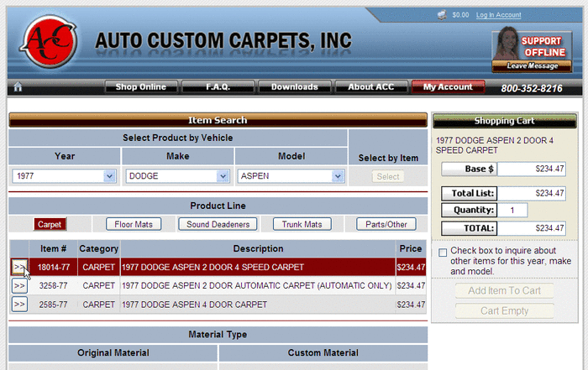Open the About ACC menu item
The height and width of the screenshot is (370, 588).
(x=371, y=87)
